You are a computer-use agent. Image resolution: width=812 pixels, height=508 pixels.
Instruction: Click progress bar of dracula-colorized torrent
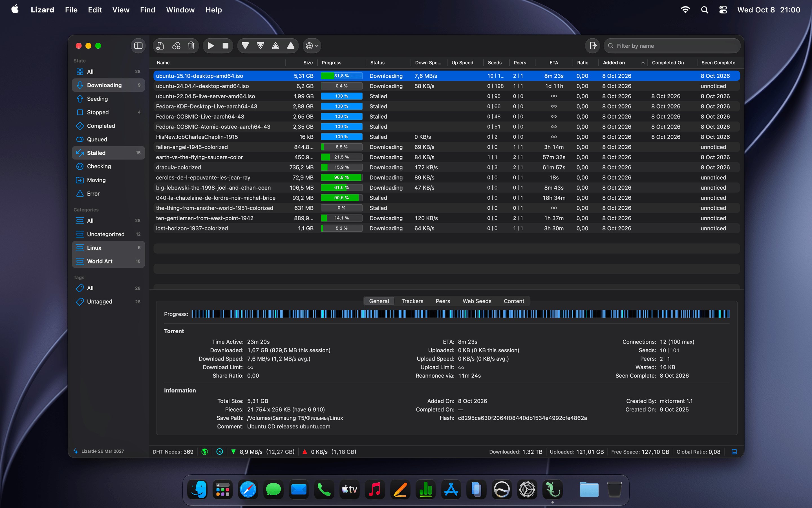(x=342, y=167)
